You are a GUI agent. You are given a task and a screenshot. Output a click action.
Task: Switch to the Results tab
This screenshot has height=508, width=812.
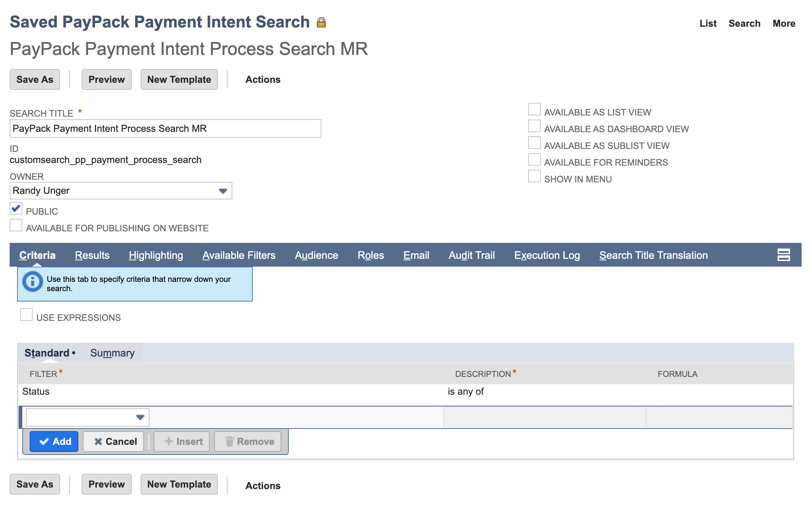click(x=92, y=255)
